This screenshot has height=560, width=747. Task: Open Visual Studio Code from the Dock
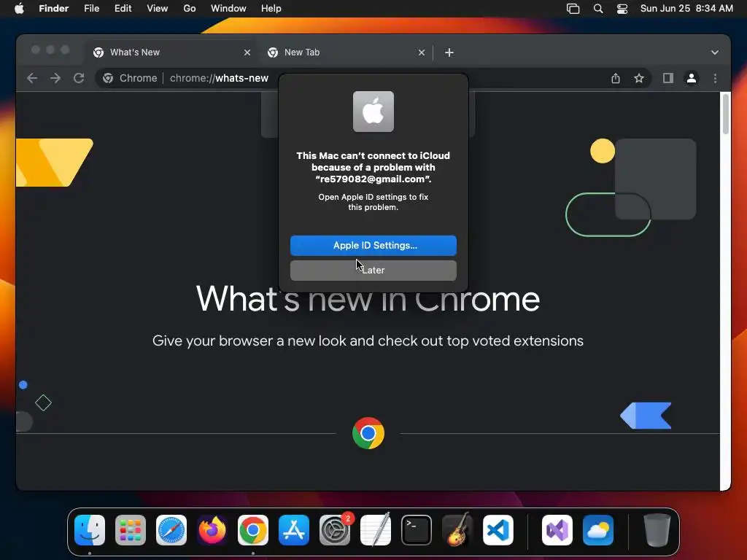498,530
